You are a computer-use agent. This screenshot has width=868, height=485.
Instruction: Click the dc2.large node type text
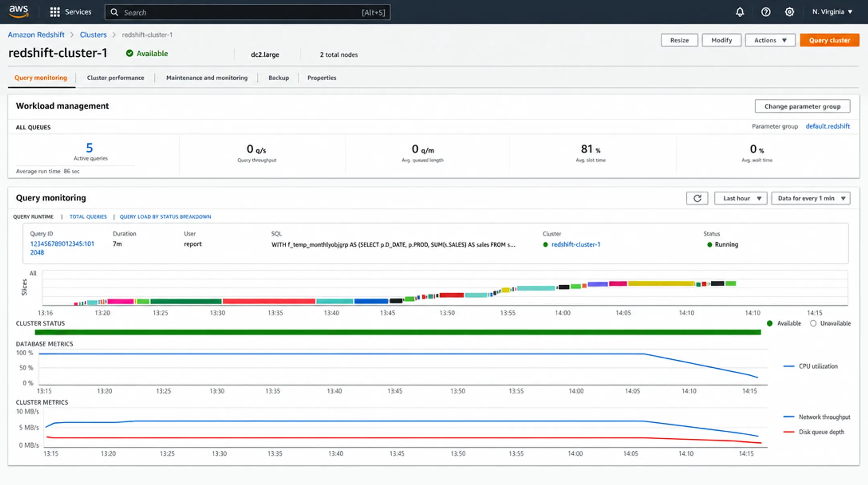click(265, 55)
